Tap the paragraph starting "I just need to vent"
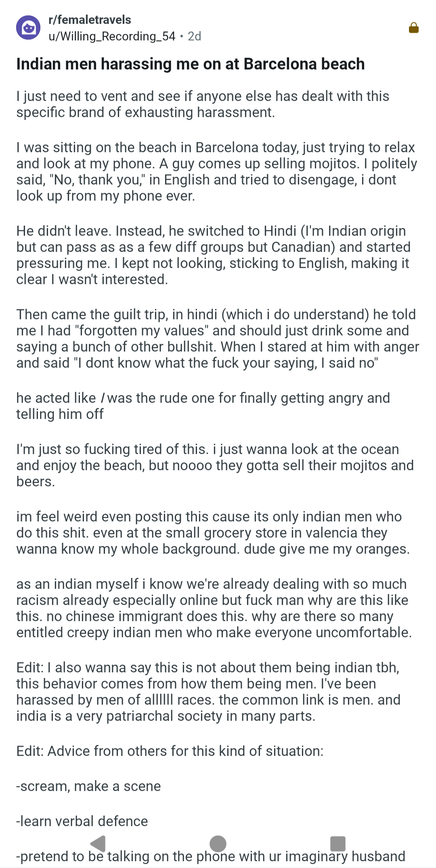The width and height of the screenshot is (436, 868). (x=203, y=104)
